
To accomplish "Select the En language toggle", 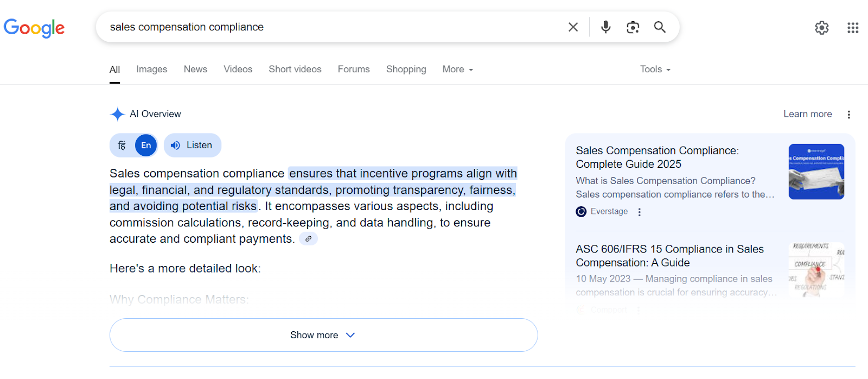I will pyautogui.click(x=146, y=146).
